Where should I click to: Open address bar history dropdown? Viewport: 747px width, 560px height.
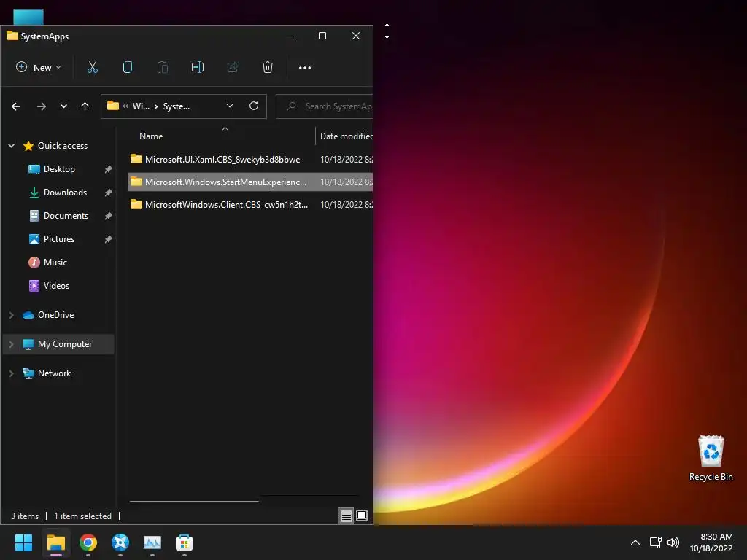click(230, 106)
